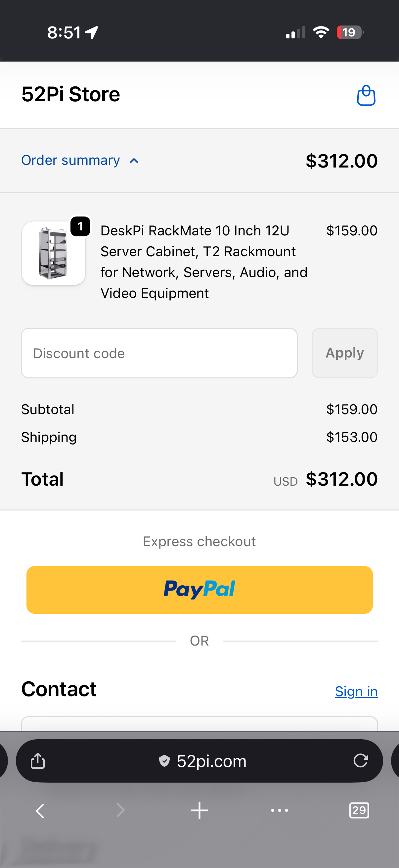Open the shopping bag cart icon

click(x=366, y=96)
